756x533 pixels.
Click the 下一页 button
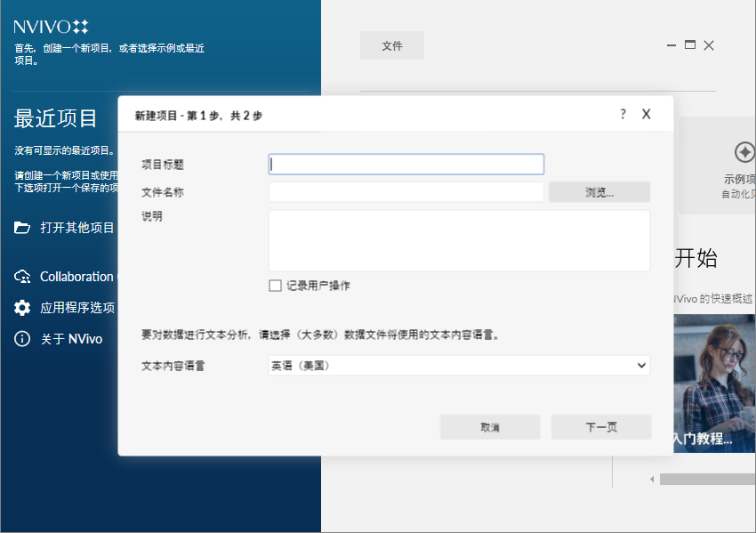click(601, 427)
